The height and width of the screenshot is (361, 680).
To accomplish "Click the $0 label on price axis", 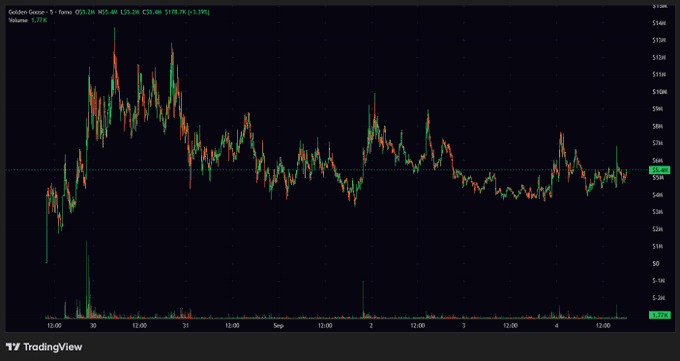I will click(656, 263).
